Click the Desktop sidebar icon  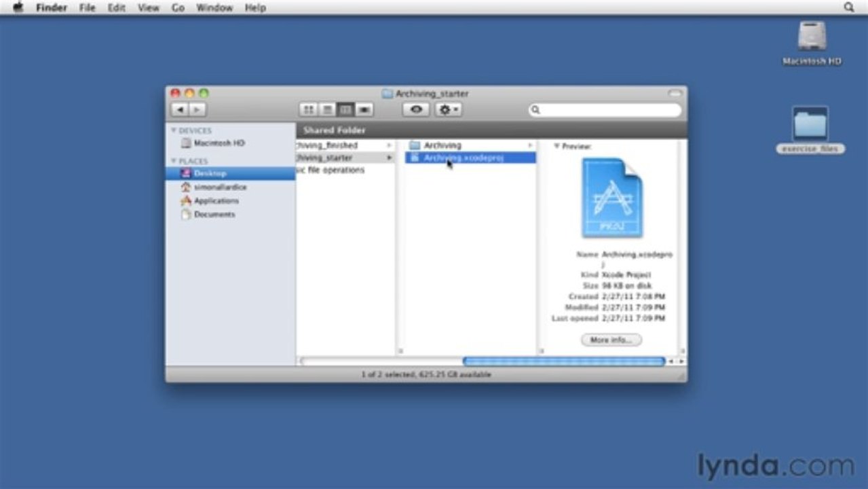click(186, 173)
